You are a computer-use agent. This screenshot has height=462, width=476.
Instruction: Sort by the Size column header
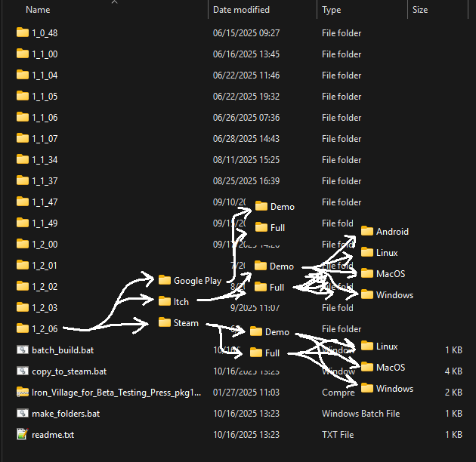420,10
